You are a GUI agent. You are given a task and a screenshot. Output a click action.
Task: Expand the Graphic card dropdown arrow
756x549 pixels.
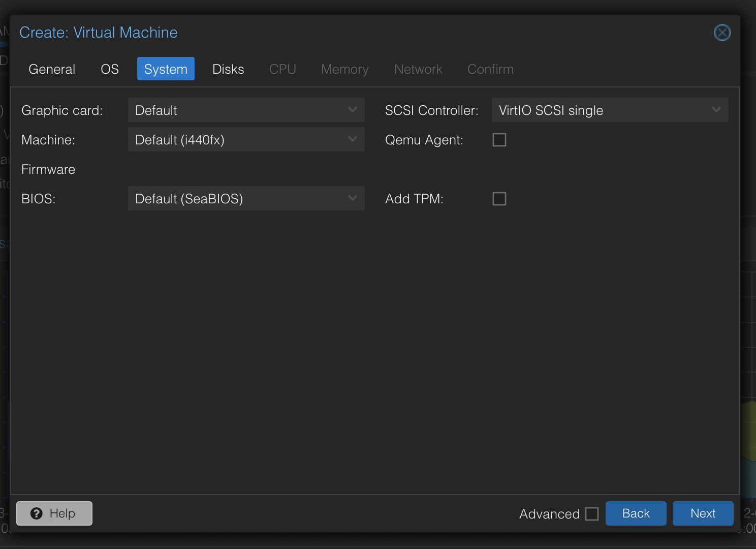click(x=353, y=110)
